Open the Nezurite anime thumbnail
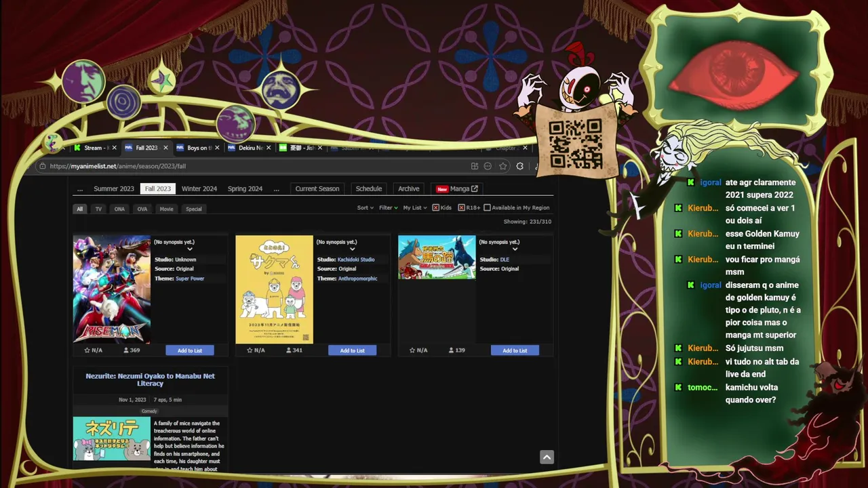This screenshot has height=488, width=868. (112, 439)
